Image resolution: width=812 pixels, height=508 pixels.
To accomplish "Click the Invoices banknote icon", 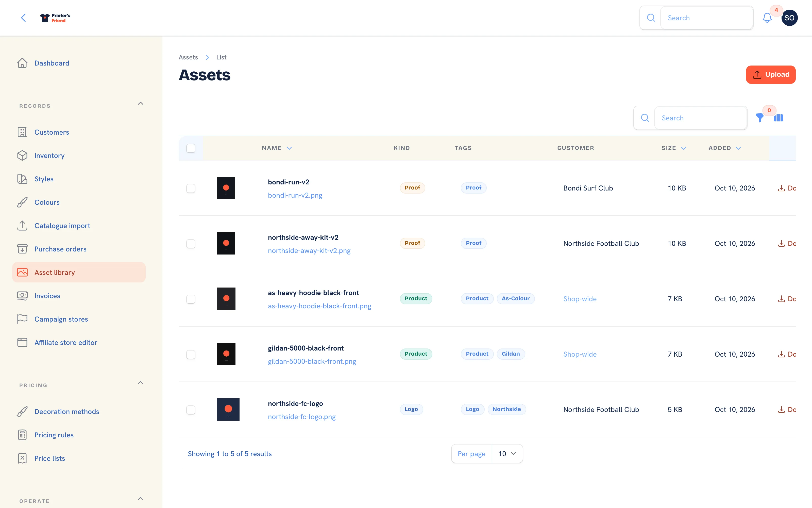I will [22, 296].
